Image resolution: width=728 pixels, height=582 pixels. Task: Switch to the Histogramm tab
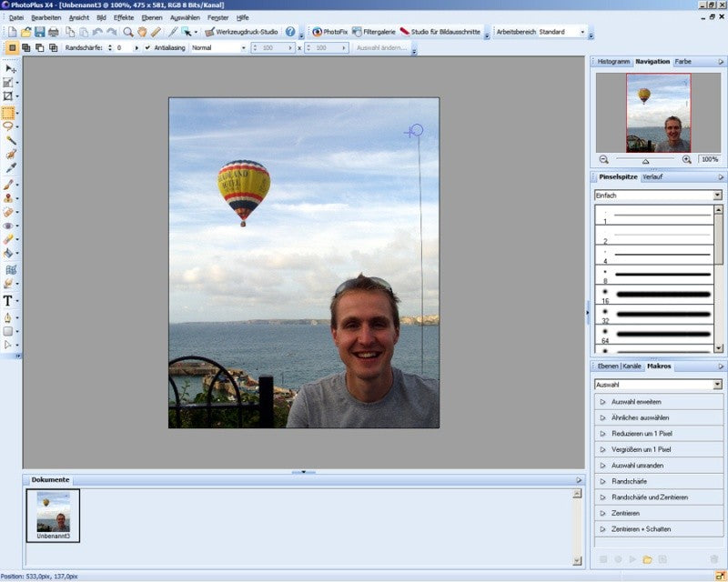(x=613, y=61)
